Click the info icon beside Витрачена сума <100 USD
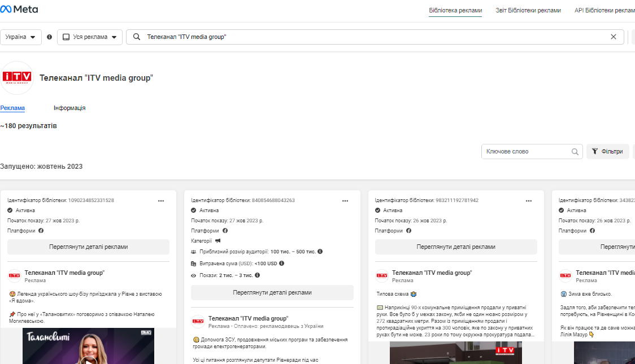Viewport: 635px width, 364px height. pos(281,264)
